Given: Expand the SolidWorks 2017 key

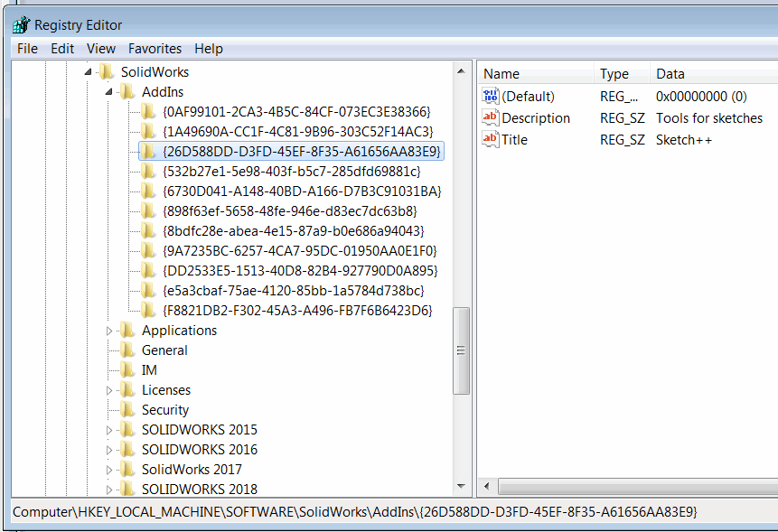Looking at the screenshot, I should tap(109, 470).
